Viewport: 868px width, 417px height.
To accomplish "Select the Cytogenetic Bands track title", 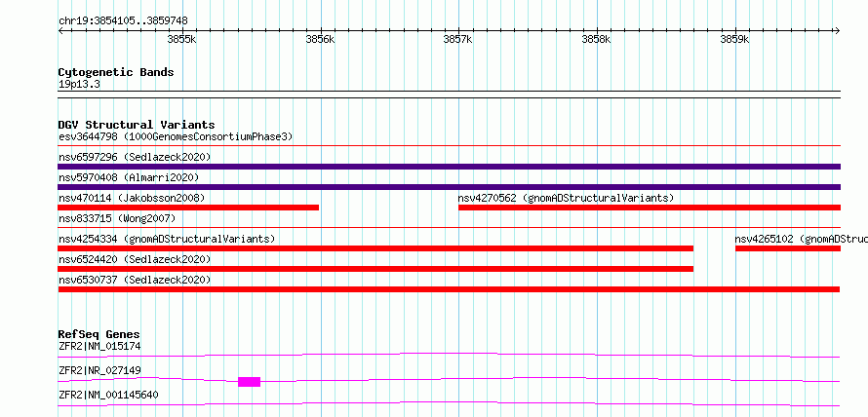I will pyautogui.click(x=116, y=72).
